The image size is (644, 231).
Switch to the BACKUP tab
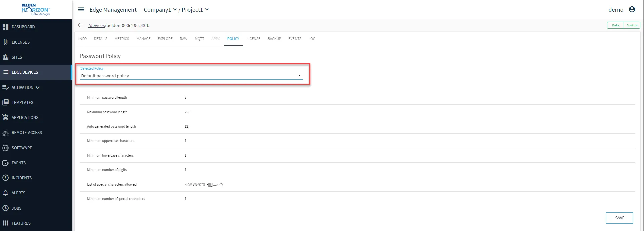(x=274, y=39)
